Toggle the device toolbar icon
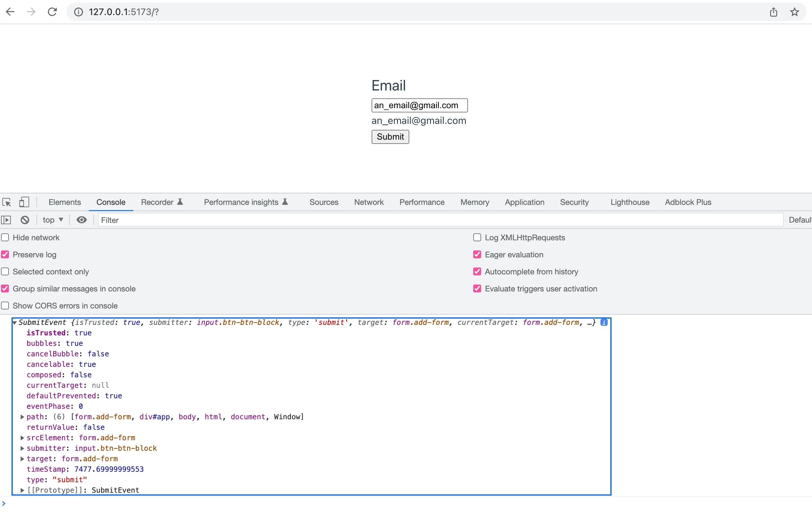 coord(23,202)
